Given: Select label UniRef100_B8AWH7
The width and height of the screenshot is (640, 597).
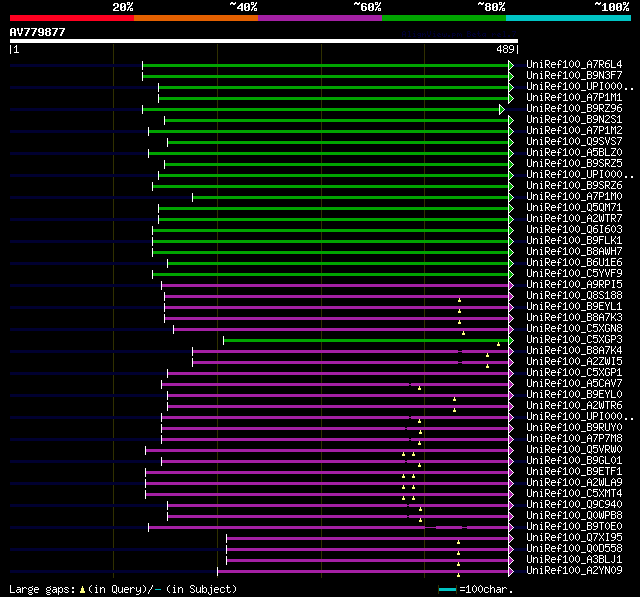Looking at the screenshot, I should click(x=574, y=252).
